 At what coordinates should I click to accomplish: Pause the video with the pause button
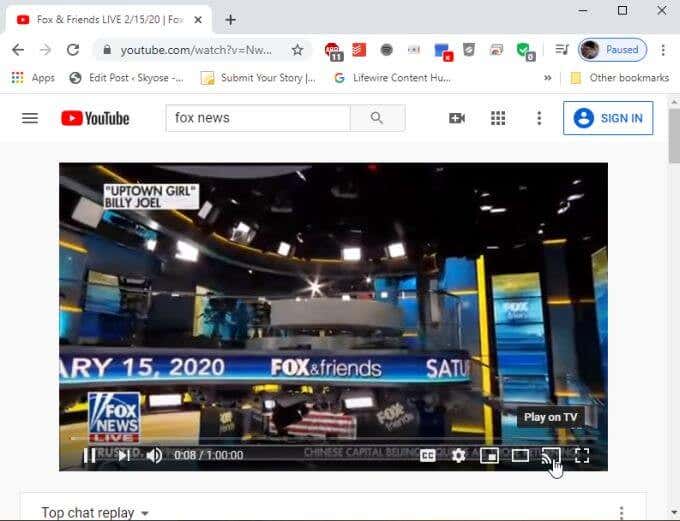[89, 455]
